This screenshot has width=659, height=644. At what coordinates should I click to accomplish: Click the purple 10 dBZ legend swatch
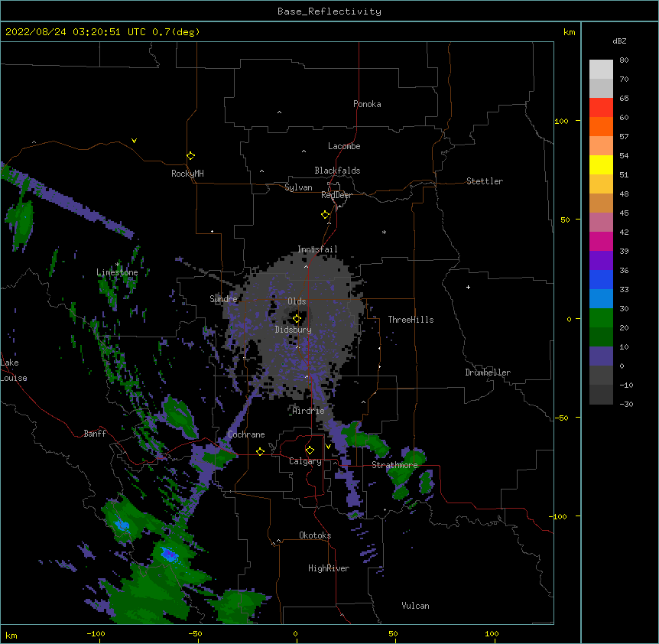[x=601, y=356]
